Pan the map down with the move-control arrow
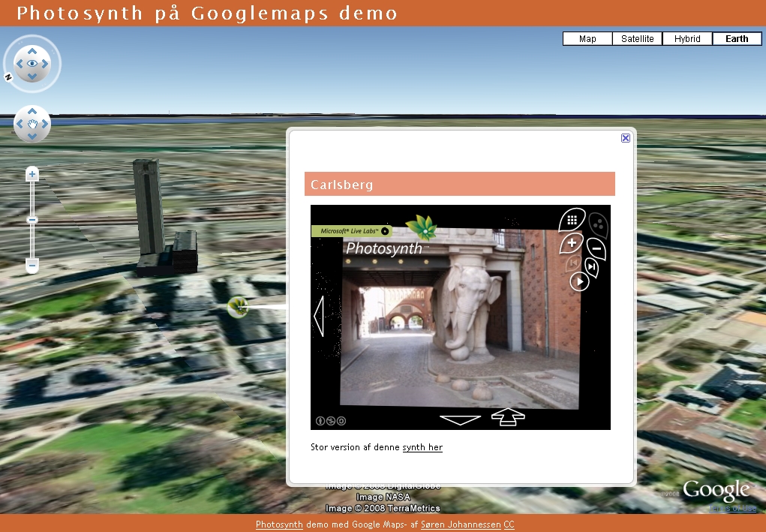 point(32,136)
